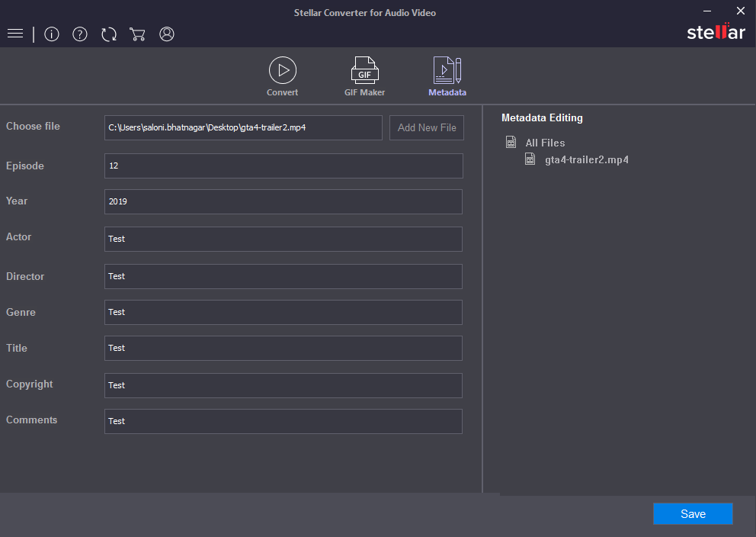Click the Director label
Screen dimensions: 756x537
[25, 276]
